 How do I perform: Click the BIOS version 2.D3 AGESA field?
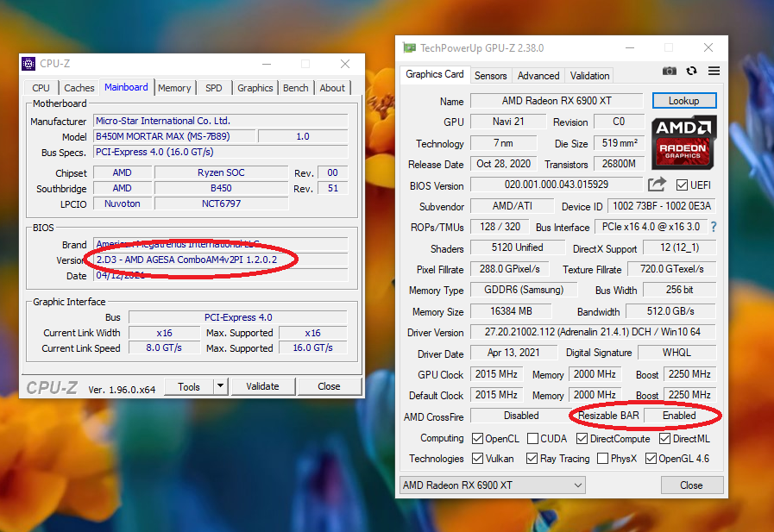(221, 260)
